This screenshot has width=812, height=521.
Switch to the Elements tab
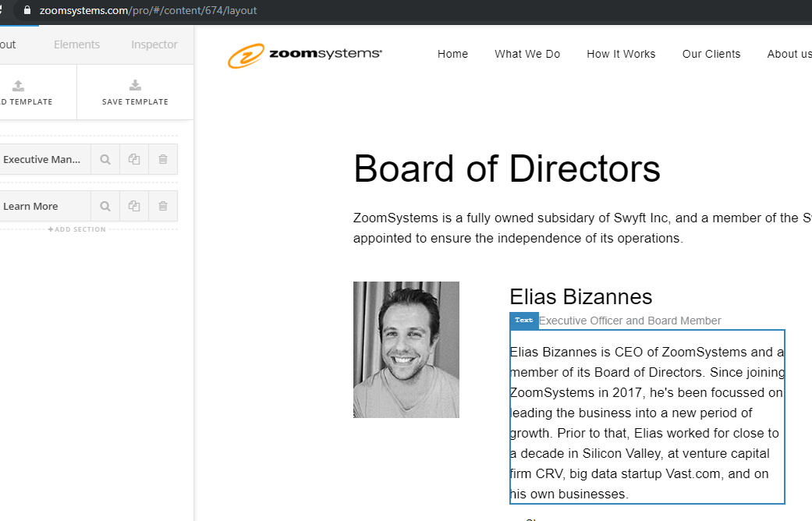(76, 44)
